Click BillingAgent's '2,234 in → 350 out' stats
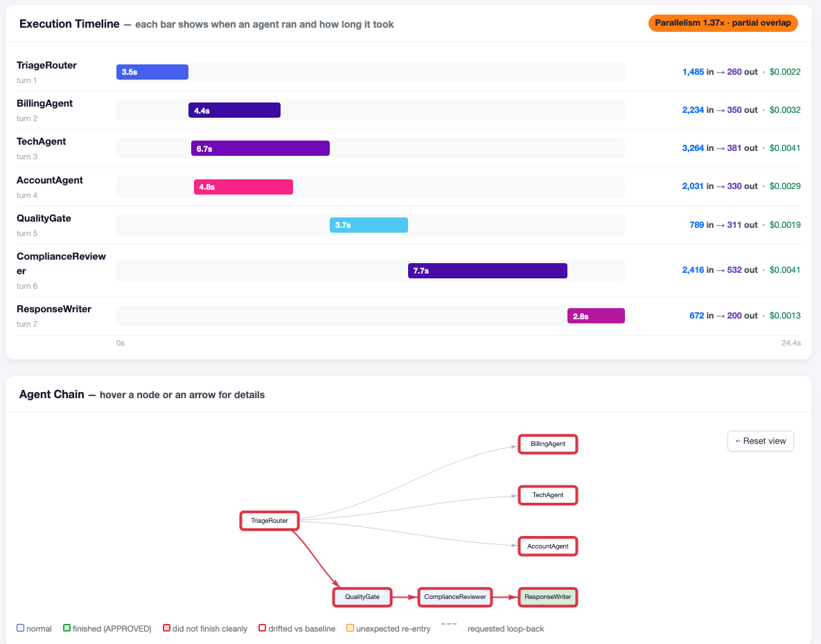Viewport: 821px width, 644px height. point(720,110)
